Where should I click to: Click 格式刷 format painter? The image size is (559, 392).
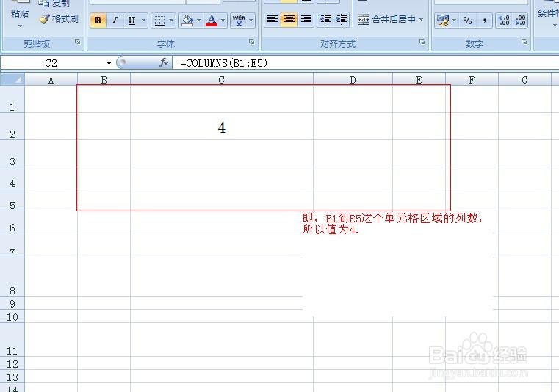coord(59,19)
